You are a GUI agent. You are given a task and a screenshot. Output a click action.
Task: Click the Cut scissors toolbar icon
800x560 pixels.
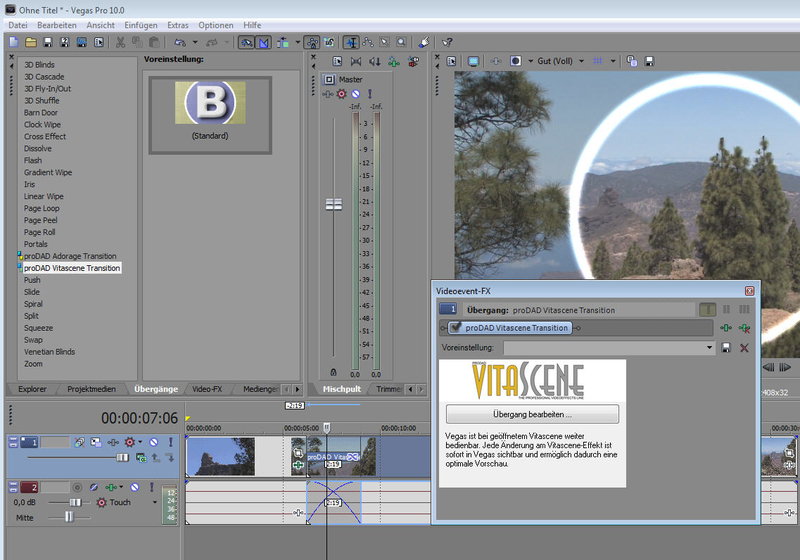point(120,42)
